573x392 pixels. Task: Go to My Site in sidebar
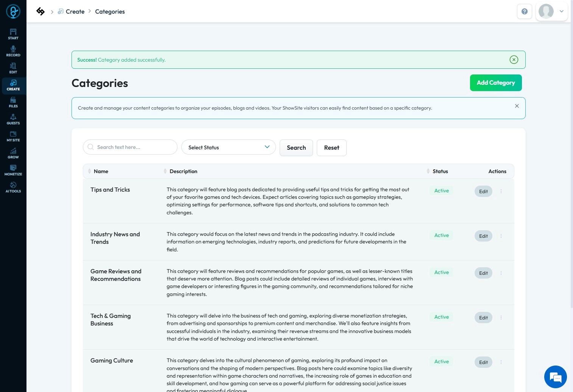click(13, 136)
